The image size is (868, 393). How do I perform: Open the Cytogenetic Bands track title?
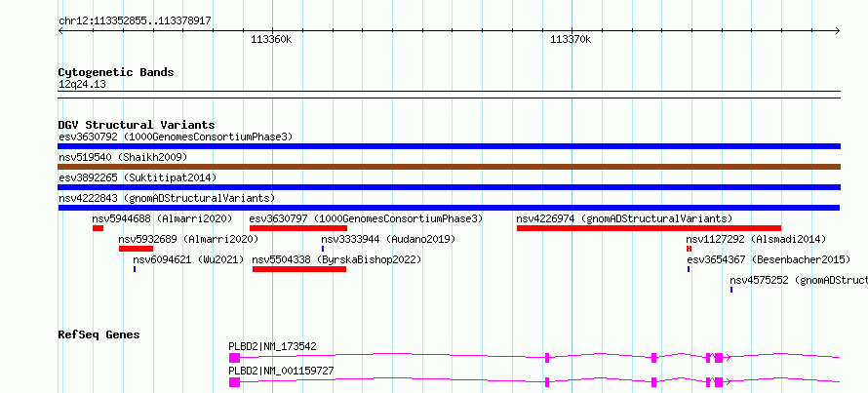coord(116,72)
